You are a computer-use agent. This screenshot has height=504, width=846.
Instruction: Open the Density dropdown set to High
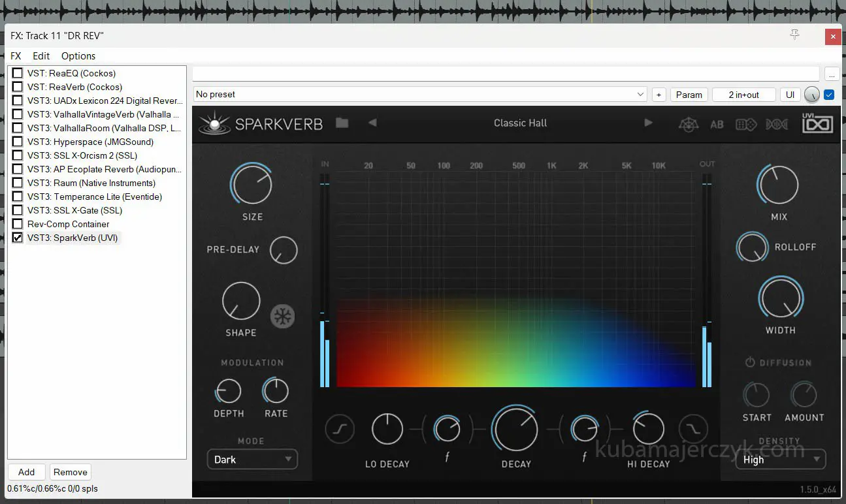click(x=780, y=460)
